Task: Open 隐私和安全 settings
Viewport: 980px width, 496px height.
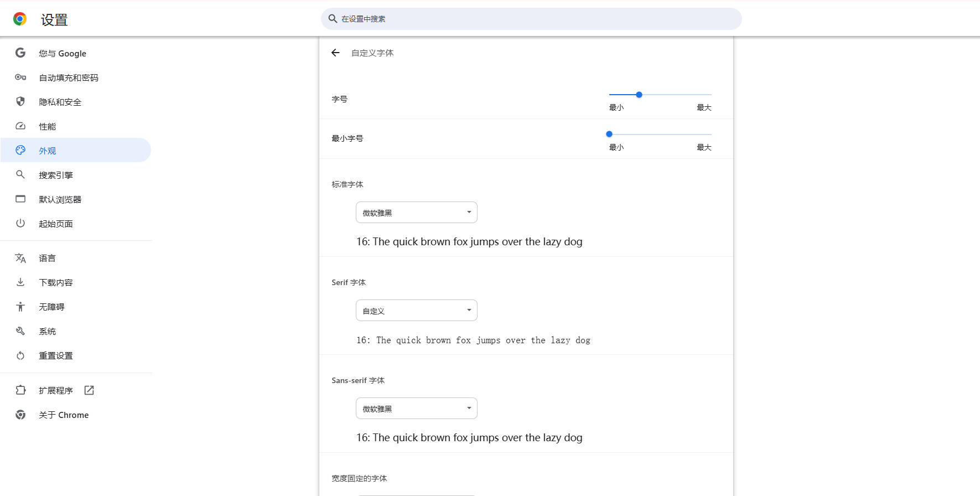Action: (76, 102)
